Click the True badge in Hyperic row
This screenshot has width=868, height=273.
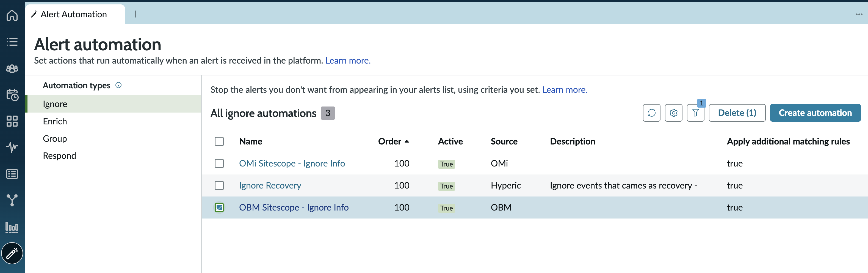tap(446, 186)
